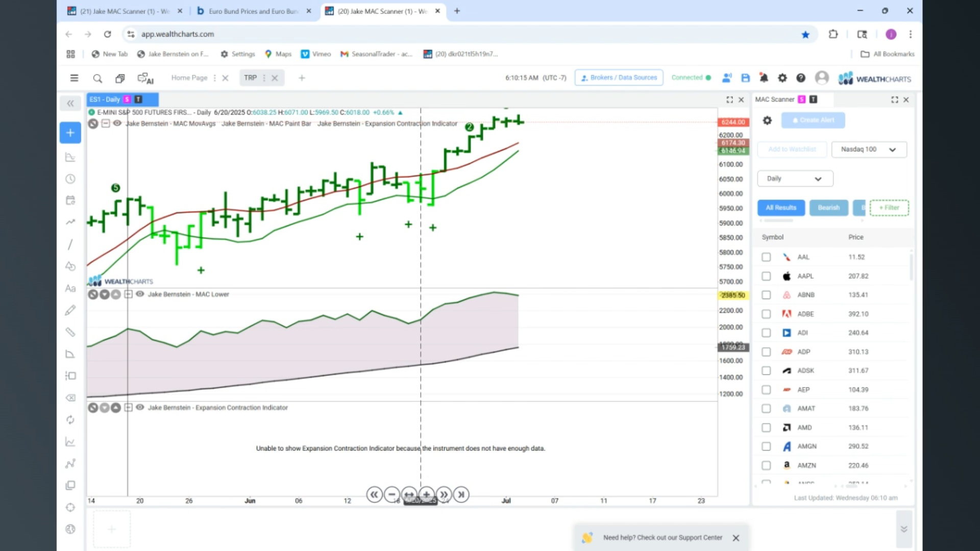Open the community users icon in header
980x551 pixels.
pyautogui.click(x=727, y=78)
